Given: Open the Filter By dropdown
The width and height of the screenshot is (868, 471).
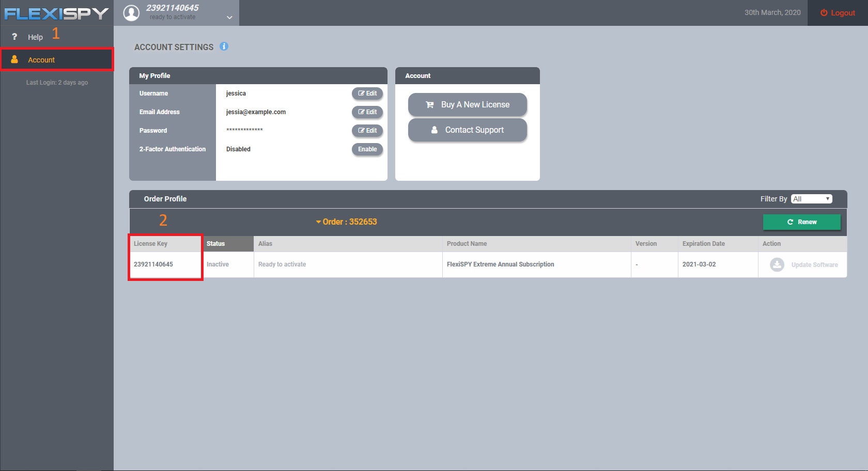Looking at the screenshot, I should 811,199.
